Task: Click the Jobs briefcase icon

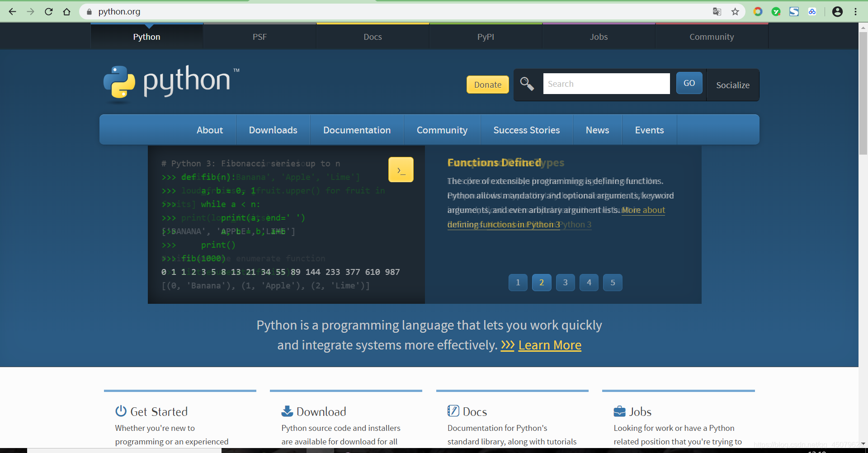Action: [619, 411]
